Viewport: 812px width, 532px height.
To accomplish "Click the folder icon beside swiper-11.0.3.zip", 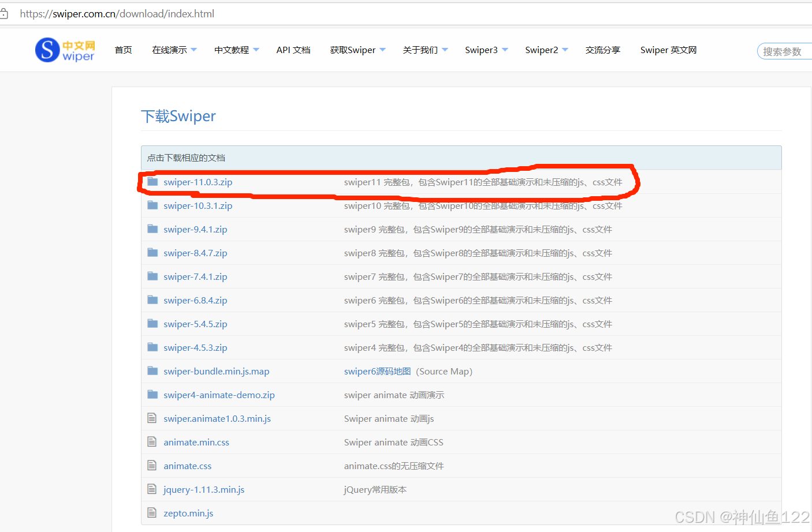I will (152, 181).
